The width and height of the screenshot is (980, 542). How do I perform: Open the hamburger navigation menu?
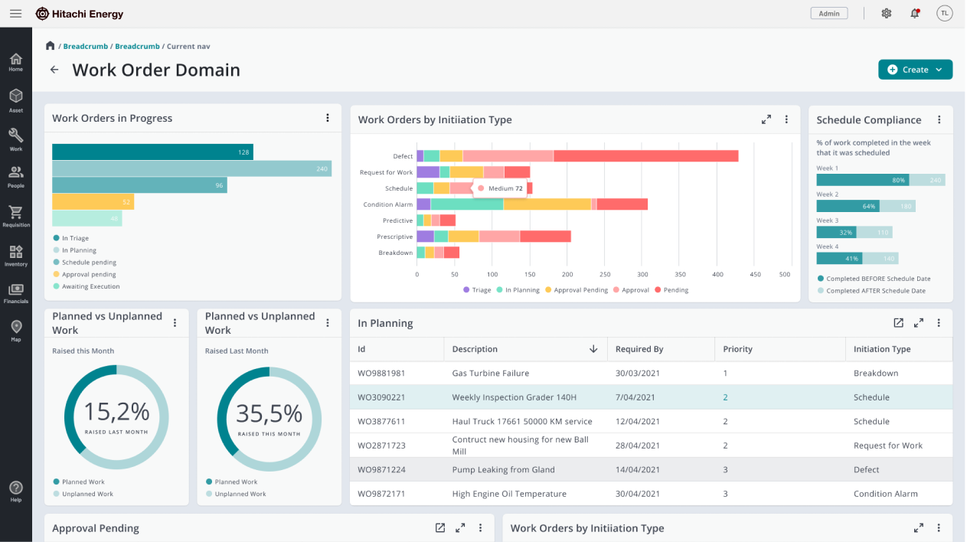click(x=15, y=14)
